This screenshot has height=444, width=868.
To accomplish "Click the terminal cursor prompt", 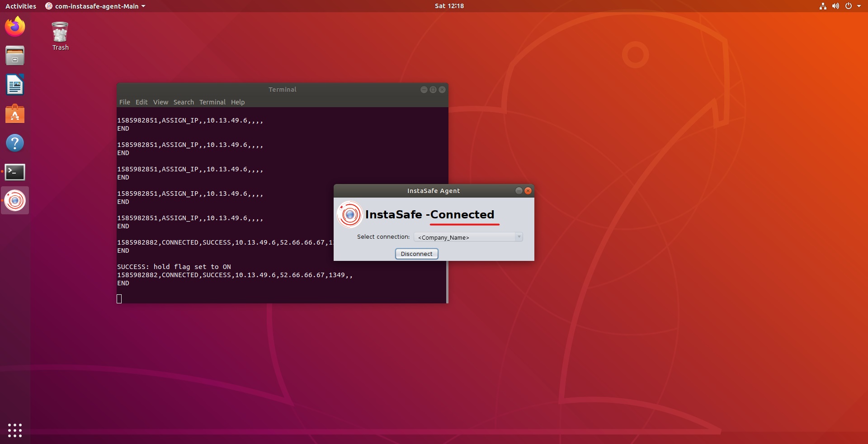I will [x=119, y=299].
